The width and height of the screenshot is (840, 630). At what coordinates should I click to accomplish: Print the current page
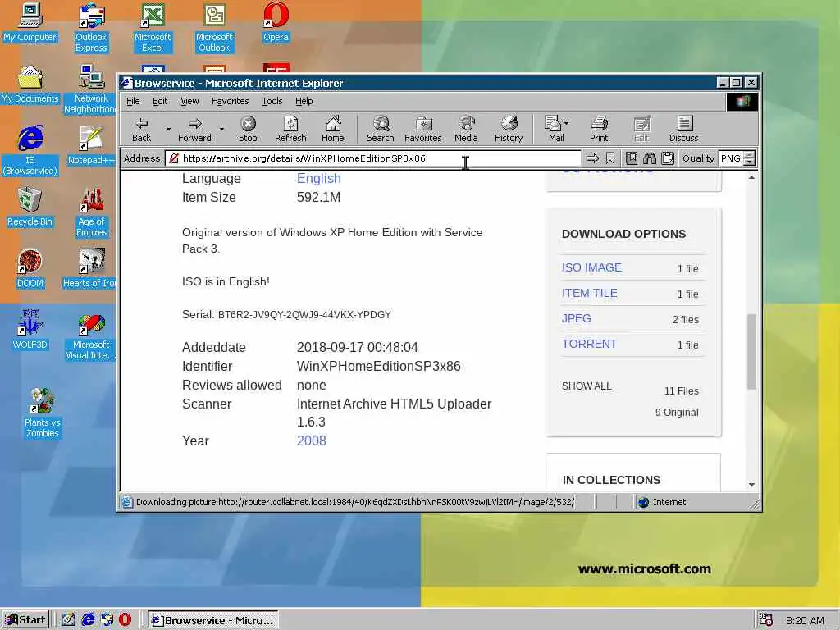[x=599, y=129]
